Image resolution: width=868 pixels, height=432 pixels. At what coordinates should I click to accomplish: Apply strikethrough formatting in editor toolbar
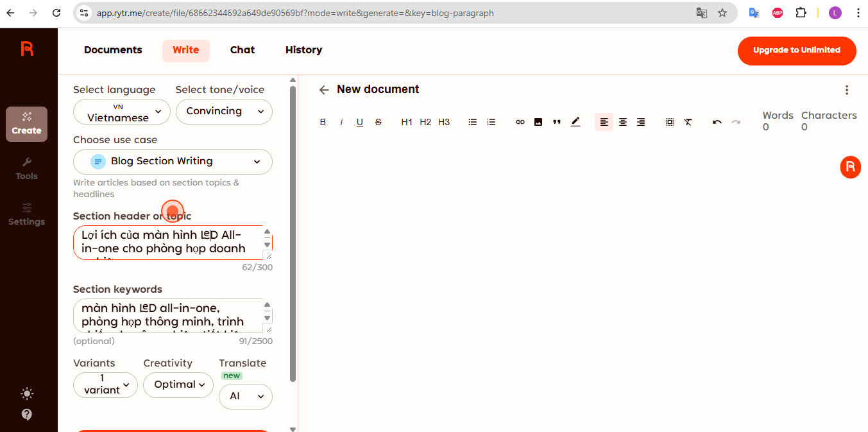379,122
